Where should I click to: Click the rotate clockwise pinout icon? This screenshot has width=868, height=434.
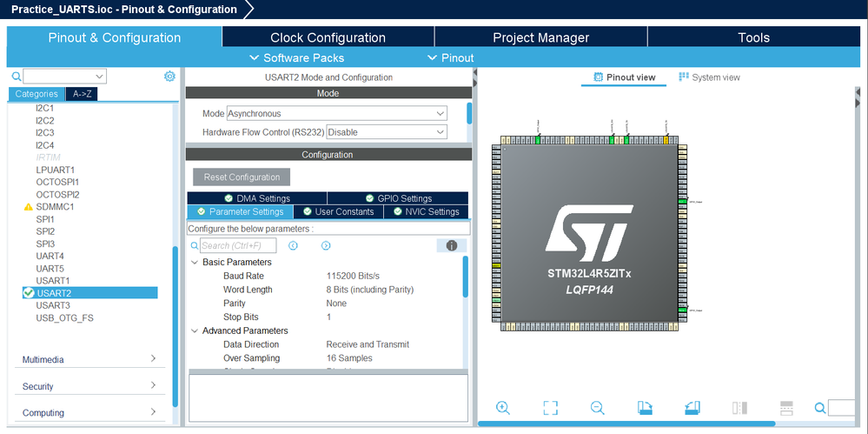pos(645,408)
